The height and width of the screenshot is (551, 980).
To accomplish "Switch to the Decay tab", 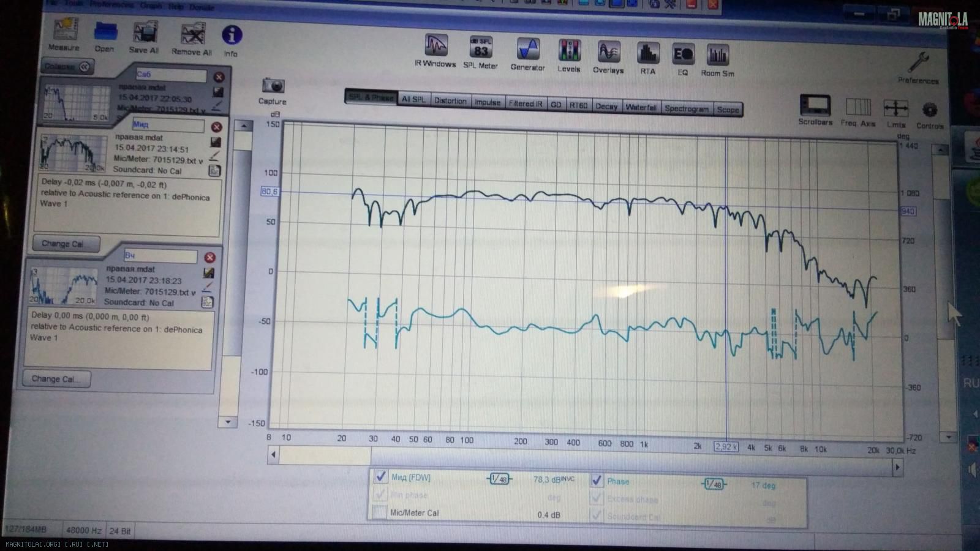I will tap(606, 106).
